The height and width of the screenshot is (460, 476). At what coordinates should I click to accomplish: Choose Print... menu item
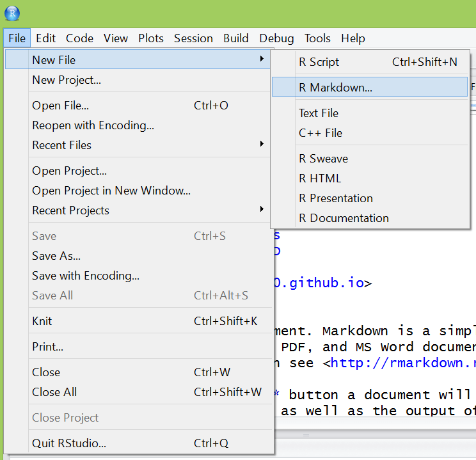pyautogui.click(x=138, y=347)
